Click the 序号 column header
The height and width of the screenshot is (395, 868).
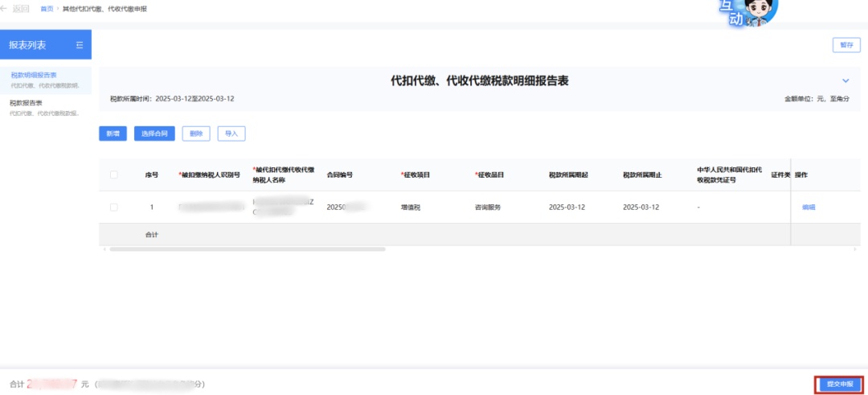point(152,175)
